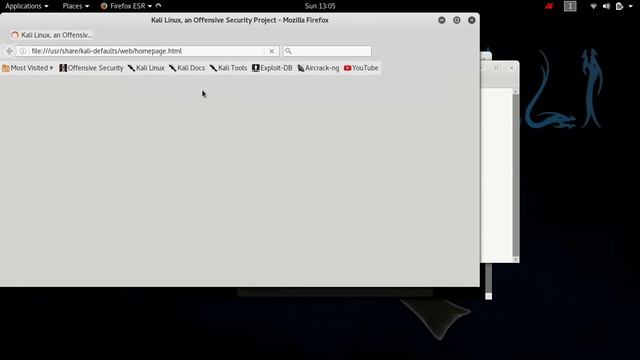This screenshot has height=360, width=640.
Task: Open the YouTube bookmark
Action: 361,68
